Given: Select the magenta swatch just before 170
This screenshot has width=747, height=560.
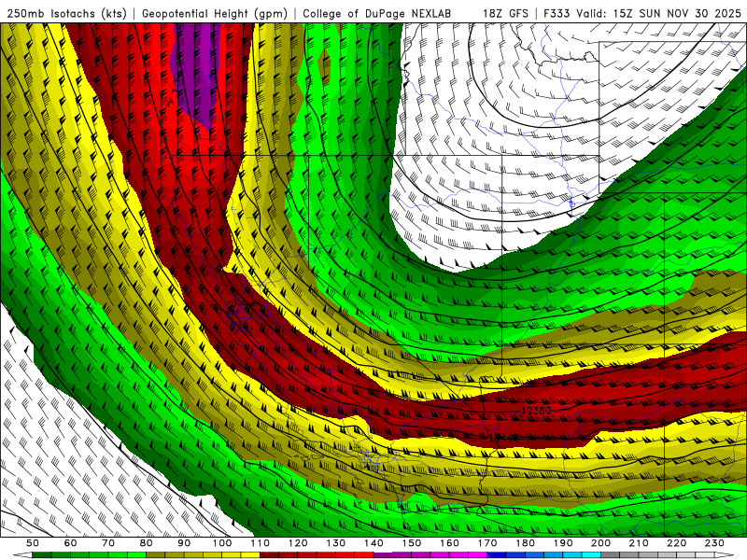Looking at the screenshot, I should pyautogui.click(x=477, y=555).
